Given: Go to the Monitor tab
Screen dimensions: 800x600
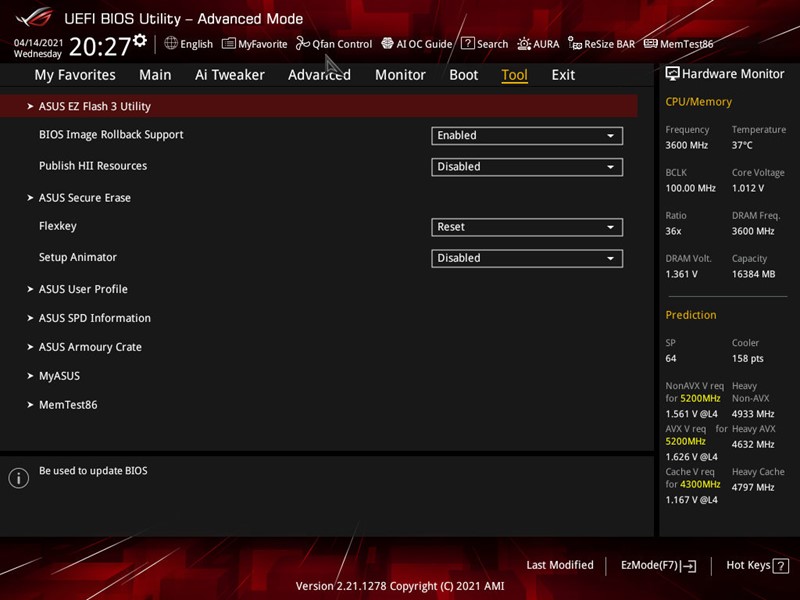Looking at the screenshot, I should tap(400, 75).
